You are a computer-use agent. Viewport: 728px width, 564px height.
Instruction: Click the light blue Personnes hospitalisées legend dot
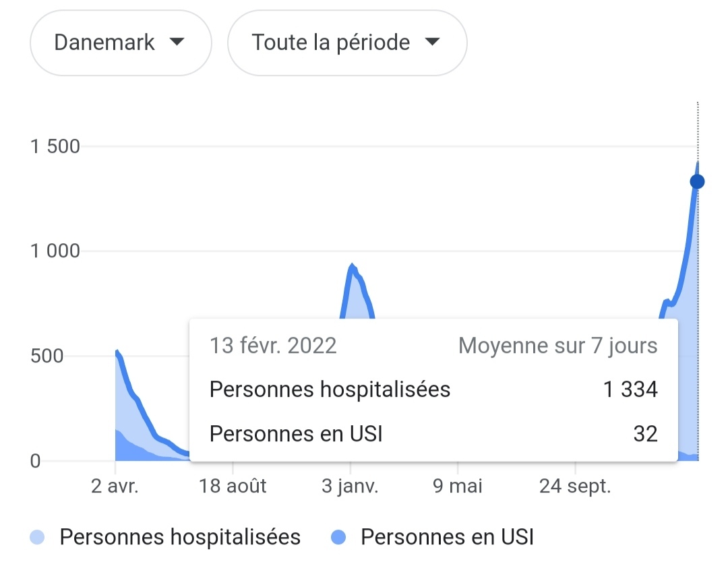(38, 537)
